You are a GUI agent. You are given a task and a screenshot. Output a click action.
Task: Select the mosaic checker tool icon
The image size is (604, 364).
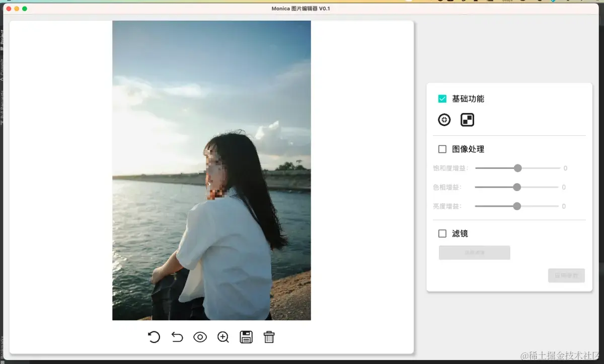(468, 120)
